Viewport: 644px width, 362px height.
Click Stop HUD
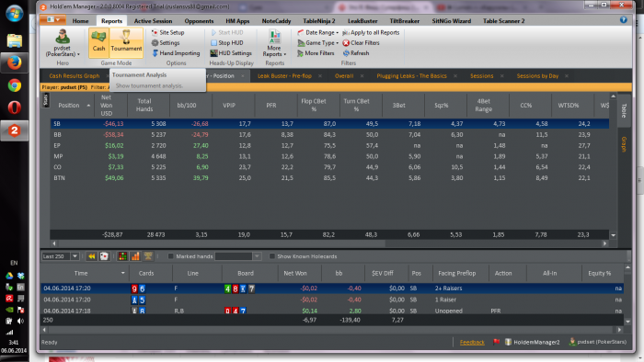click(x=226, y=42)
